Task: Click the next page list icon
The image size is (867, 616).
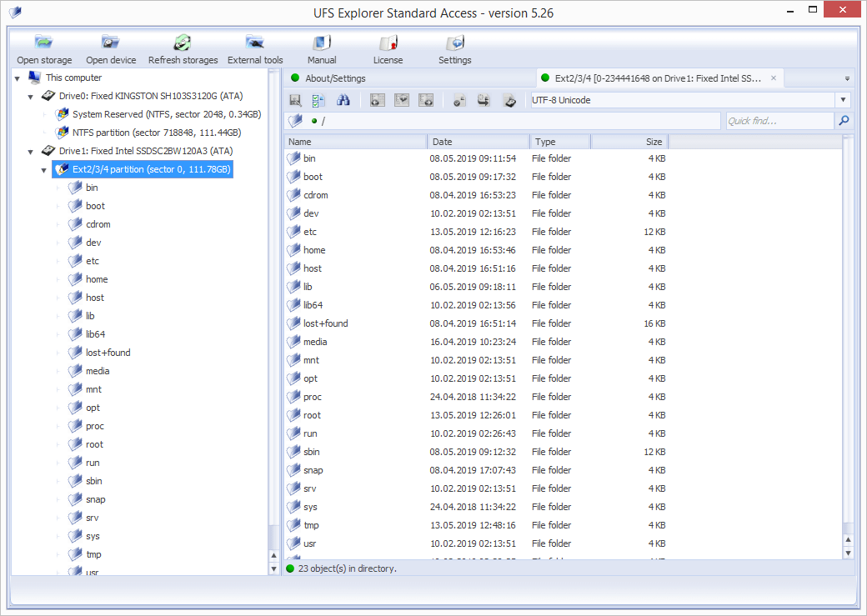Action: point(426,100)
